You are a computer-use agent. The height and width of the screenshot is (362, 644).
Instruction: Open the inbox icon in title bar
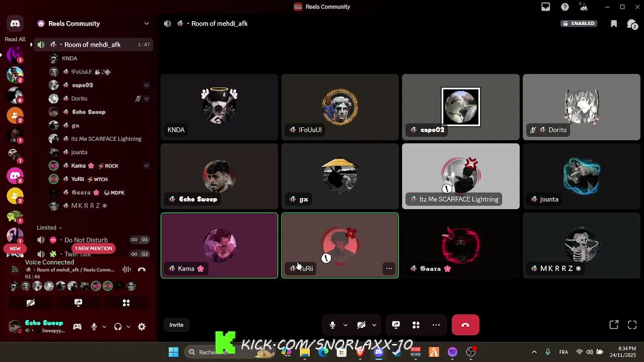545,7
